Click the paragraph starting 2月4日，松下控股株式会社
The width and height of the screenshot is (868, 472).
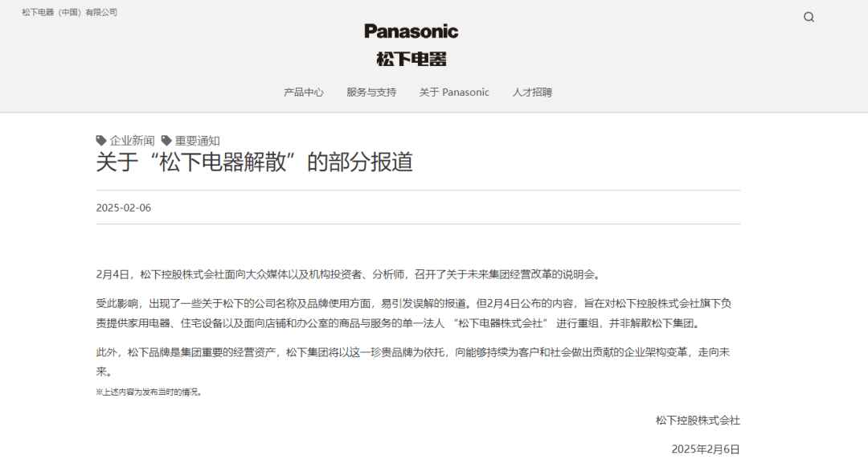click(350, 274)
